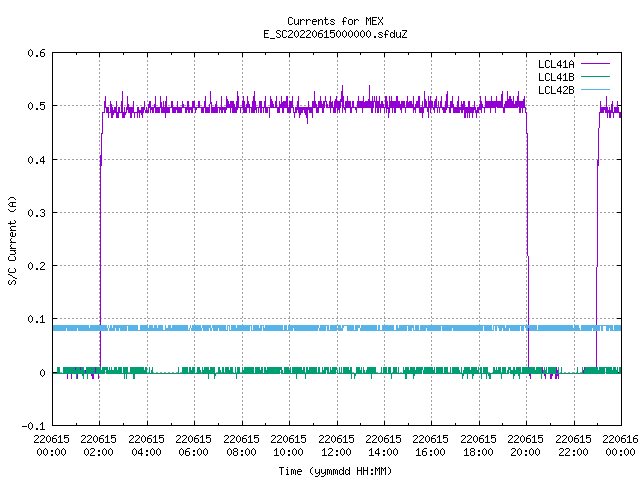Click the -0.1 y-axis tick value
640x480 pixels.
[33, 426]
